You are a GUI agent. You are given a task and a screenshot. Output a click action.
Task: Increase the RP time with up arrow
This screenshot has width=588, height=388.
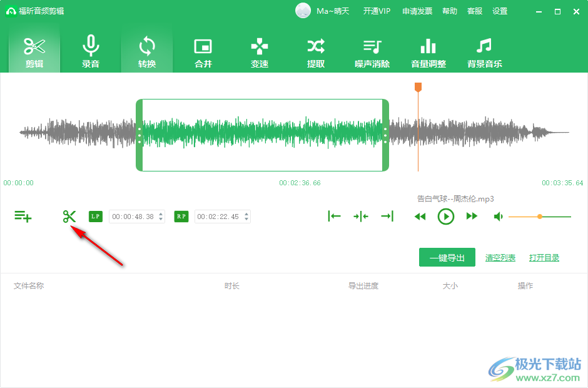point(246,214)
